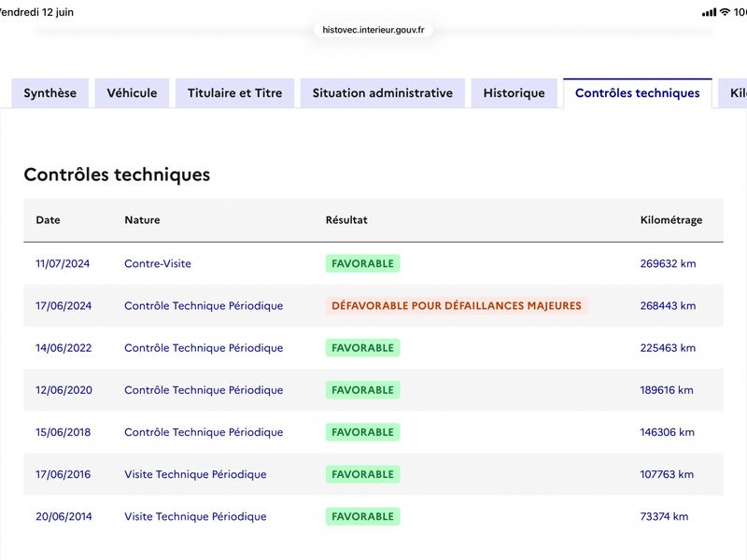
Task: Select the 15/06/2018 Contrôle Technique Périodique row
Action: (x=373, y=432)
